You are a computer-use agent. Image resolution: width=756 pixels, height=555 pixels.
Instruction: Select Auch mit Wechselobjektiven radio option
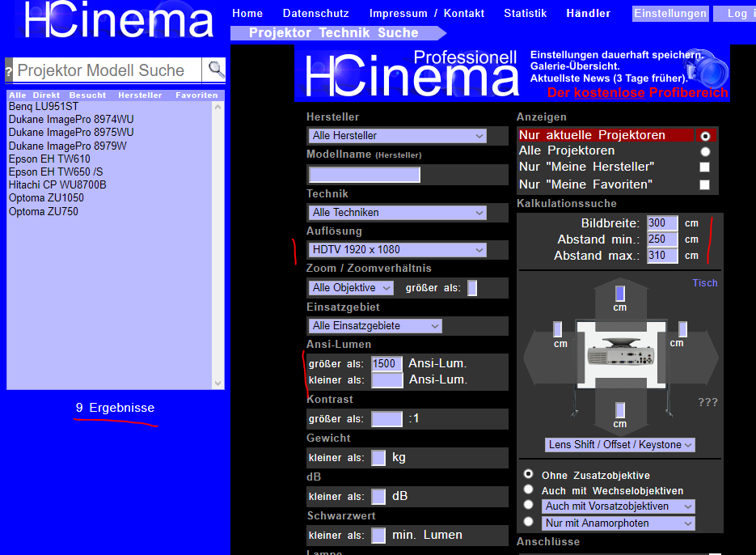pos(529,489)
